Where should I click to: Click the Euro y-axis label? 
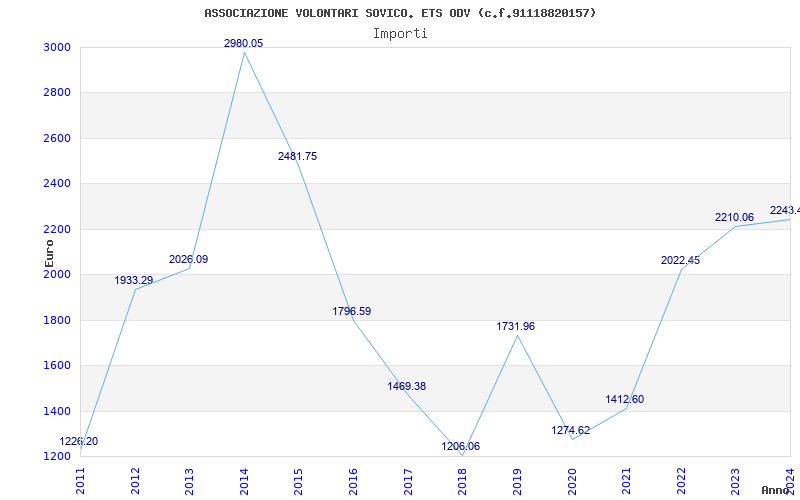(x=49, y=253)
